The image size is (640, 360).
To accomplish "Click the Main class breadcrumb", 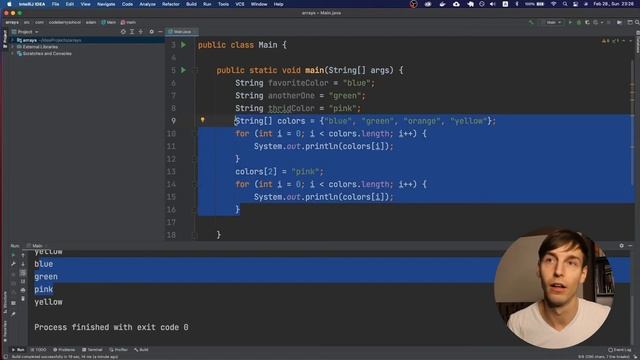I will (109, 22).
